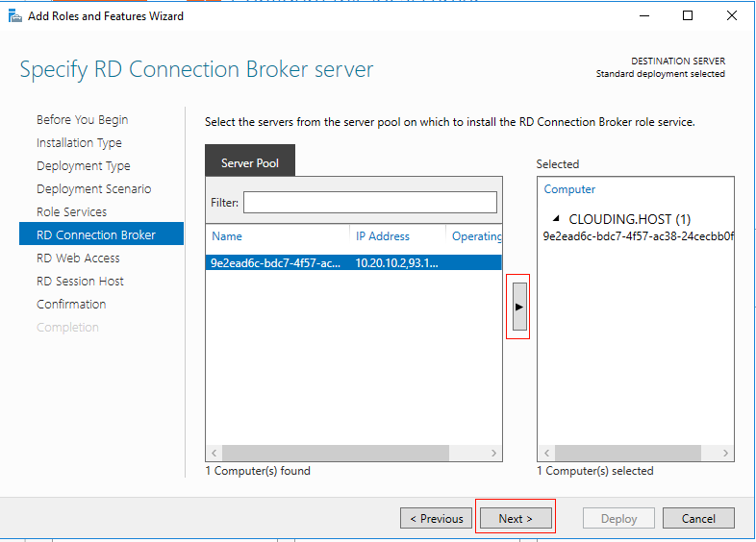Image resolution: width=756 pixels, height=542 pixels.
Task: Focus the Filter text field
Action: click(x=369, y=203)
